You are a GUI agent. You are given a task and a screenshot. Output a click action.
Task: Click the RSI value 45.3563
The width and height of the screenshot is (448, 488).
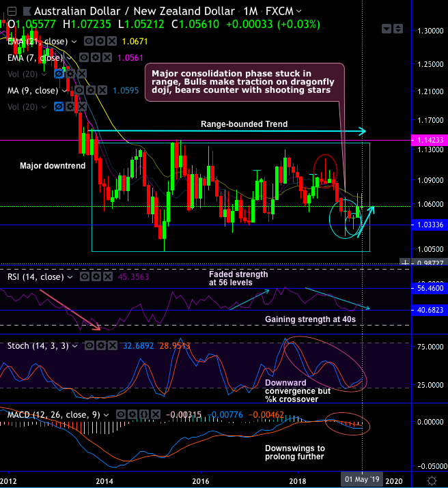tap(133, 277)
